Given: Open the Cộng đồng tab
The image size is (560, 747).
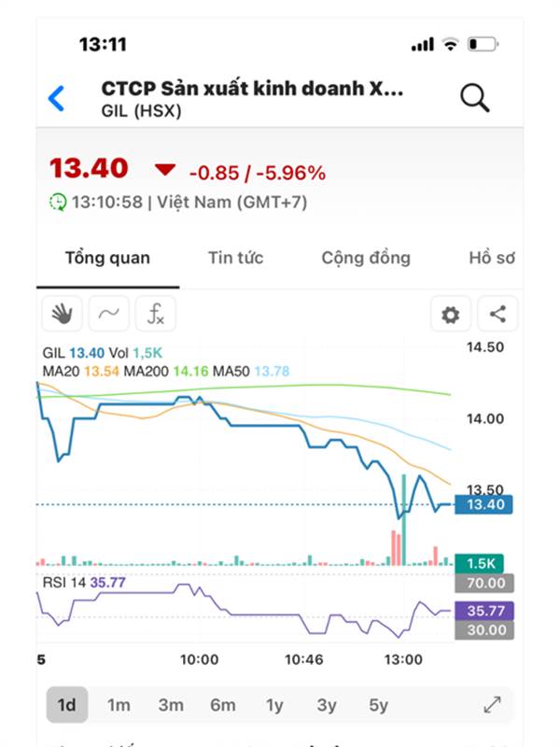Looking at the screenshot, I should [365, 259].
